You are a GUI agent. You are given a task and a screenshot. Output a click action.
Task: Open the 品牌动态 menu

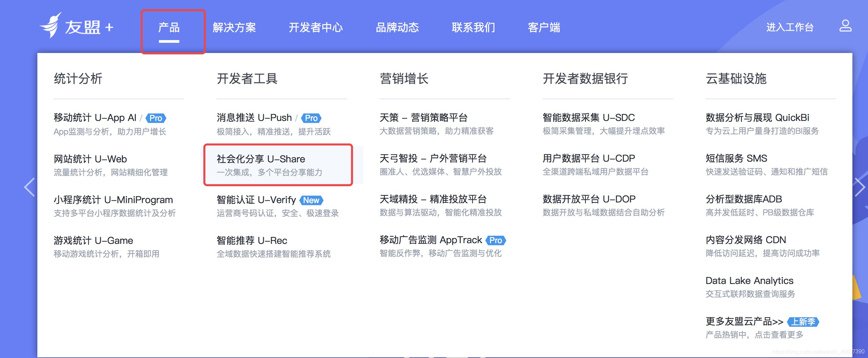[397, 28]
